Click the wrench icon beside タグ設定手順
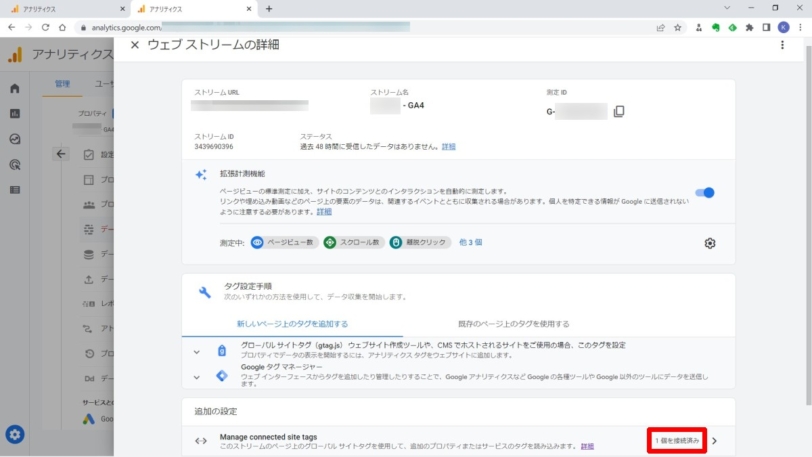The width and height of the screenshot is (812, 457). point(205,292)
